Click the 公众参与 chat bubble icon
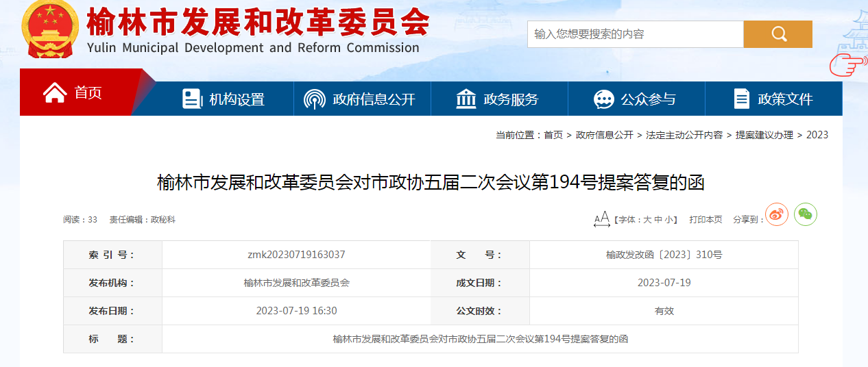The image size is (868, 367). click(603, 99)
